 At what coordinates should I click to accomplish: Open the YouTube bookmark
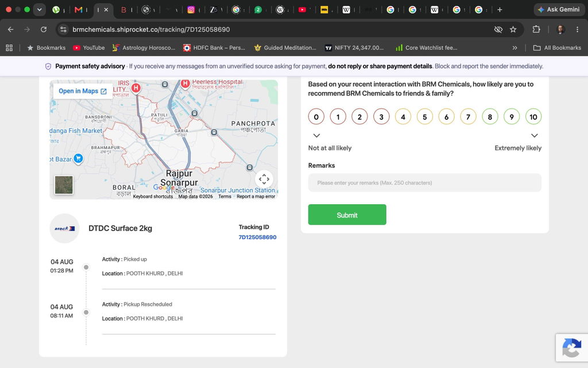(x=89, y=48)
